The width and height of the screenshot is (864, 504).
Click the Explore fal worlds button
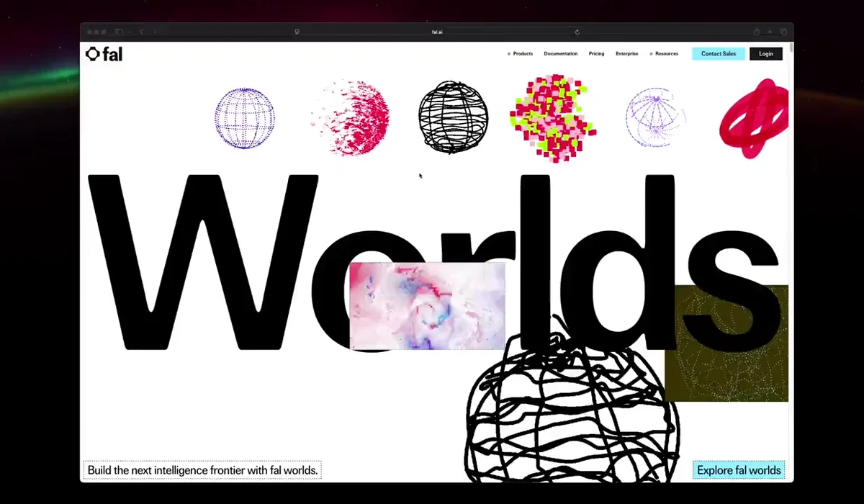tap(739, 470)
